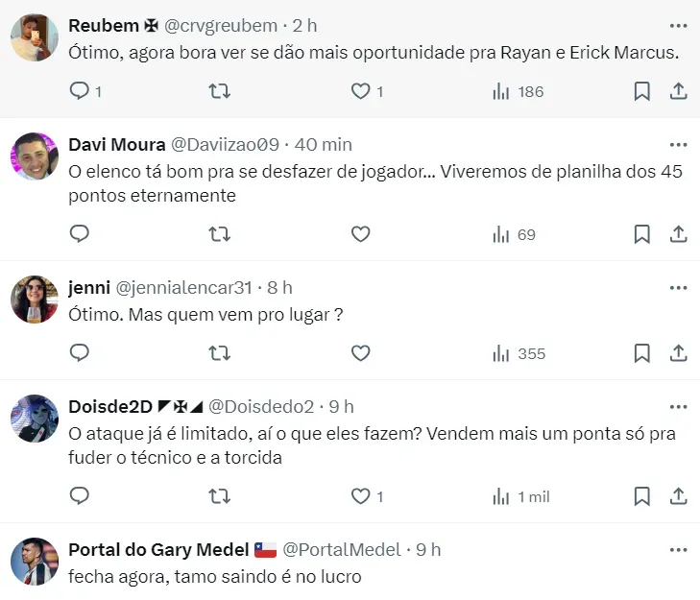Open more options on Reubem's tweet
Viewport: 700px width, 600px height.
678,25
